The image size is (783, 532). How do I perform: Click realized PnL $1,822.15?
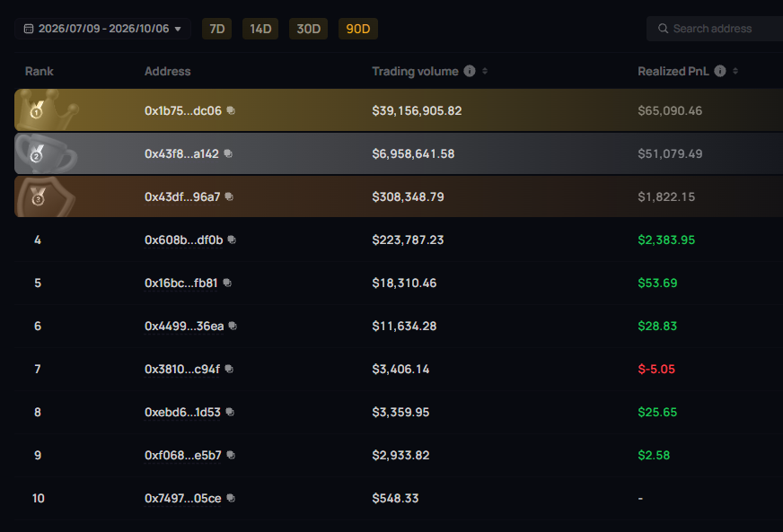(666, 196)
